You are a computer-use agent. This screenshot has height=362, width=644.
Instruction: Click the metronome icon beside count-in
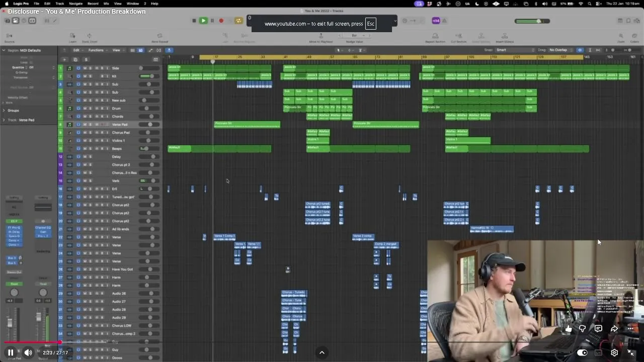(x=444, y=21)
